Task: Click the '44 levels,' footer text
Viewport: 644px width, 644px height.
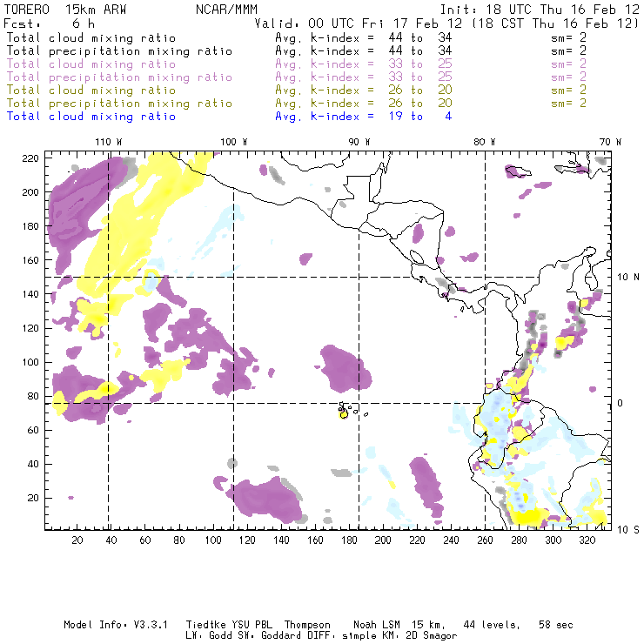Action: pyautogui.click(x=492, y=625)
